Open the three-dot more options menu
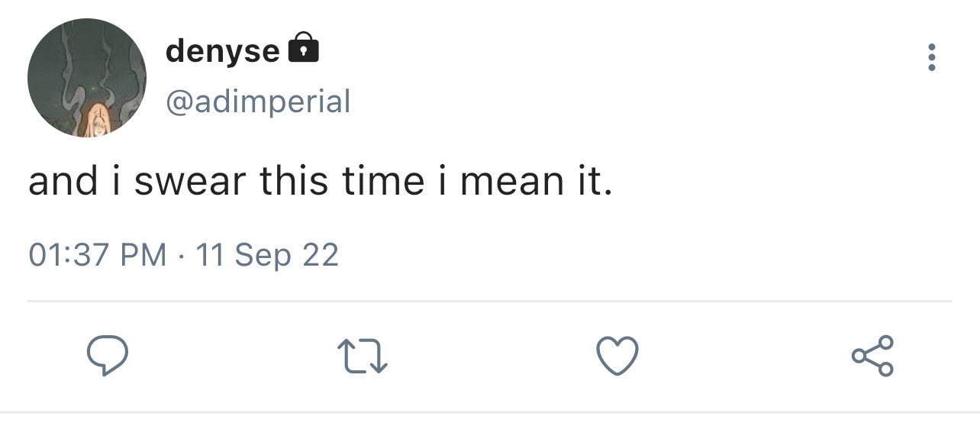 [930, 57]
